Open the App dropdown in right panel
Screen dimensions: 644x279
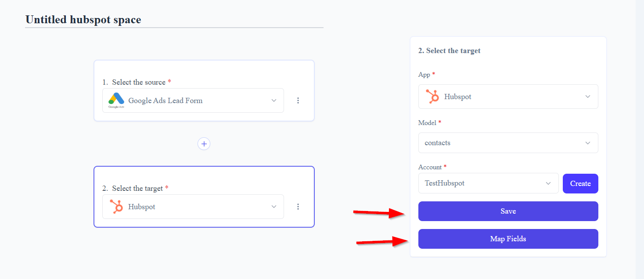coord(508,97)
